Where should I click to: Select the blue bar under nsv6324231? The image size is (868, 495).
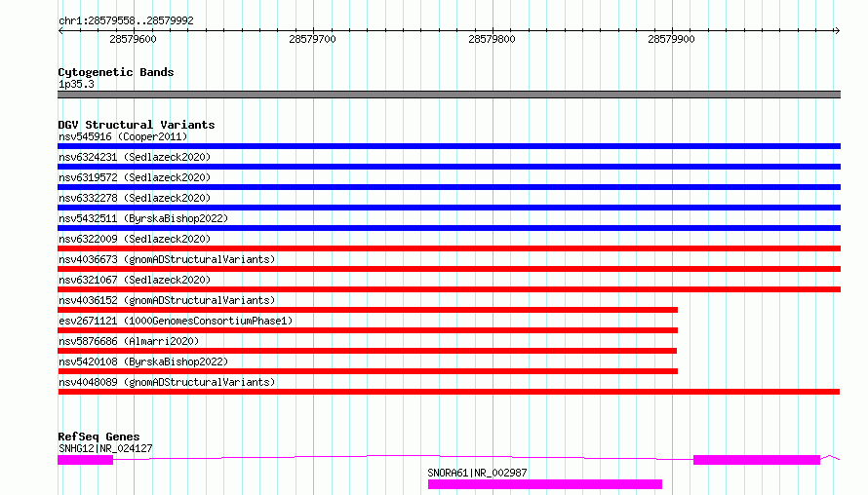(449, 167)
